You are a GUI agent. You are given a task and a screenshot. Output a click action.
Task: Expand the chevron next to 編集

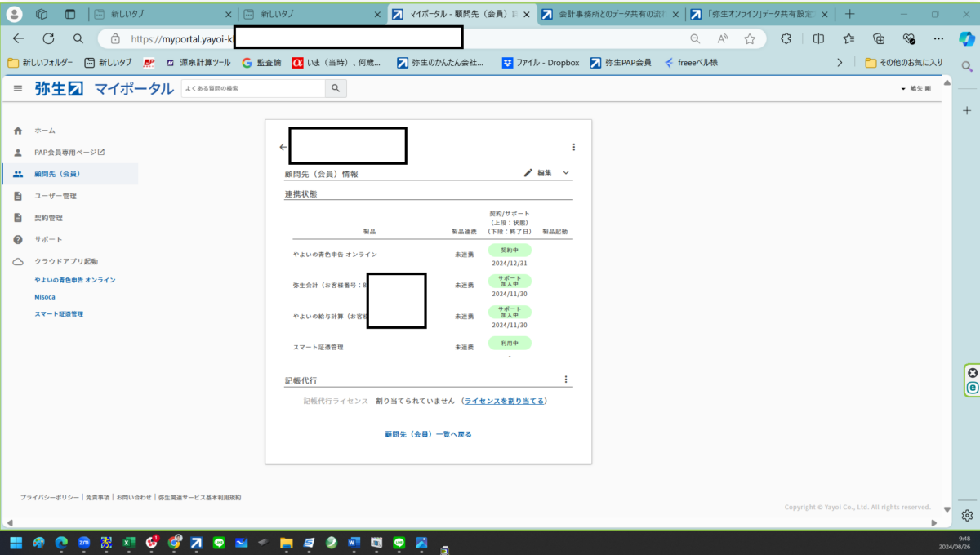566,173
